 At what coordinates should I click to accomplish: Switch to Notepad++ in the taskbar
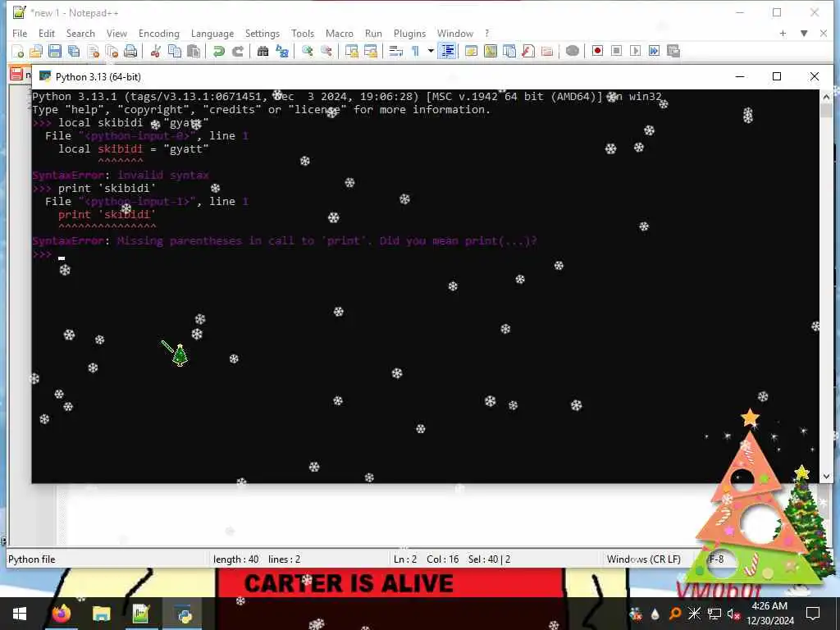pos(141,614)
